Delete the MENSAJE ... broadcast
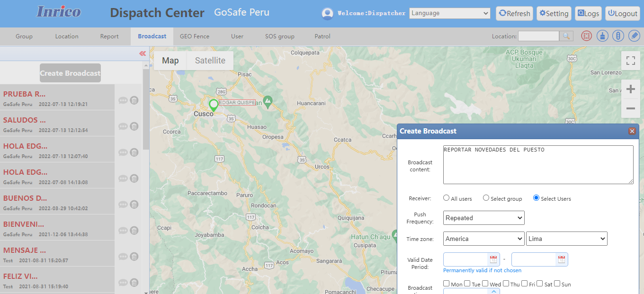 coord(134,257)
